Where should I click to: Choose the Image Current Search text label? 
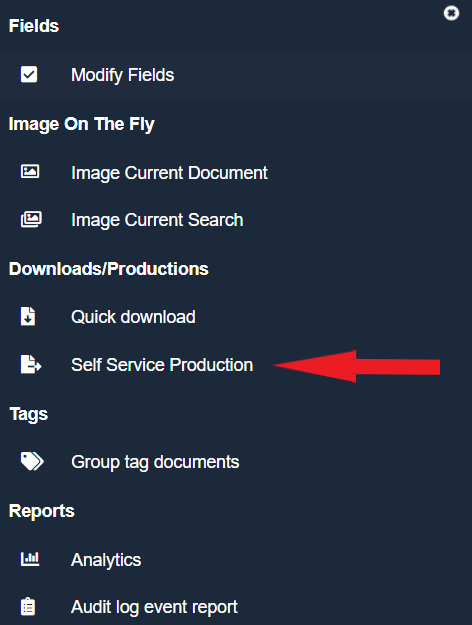(x=157, y=220)
